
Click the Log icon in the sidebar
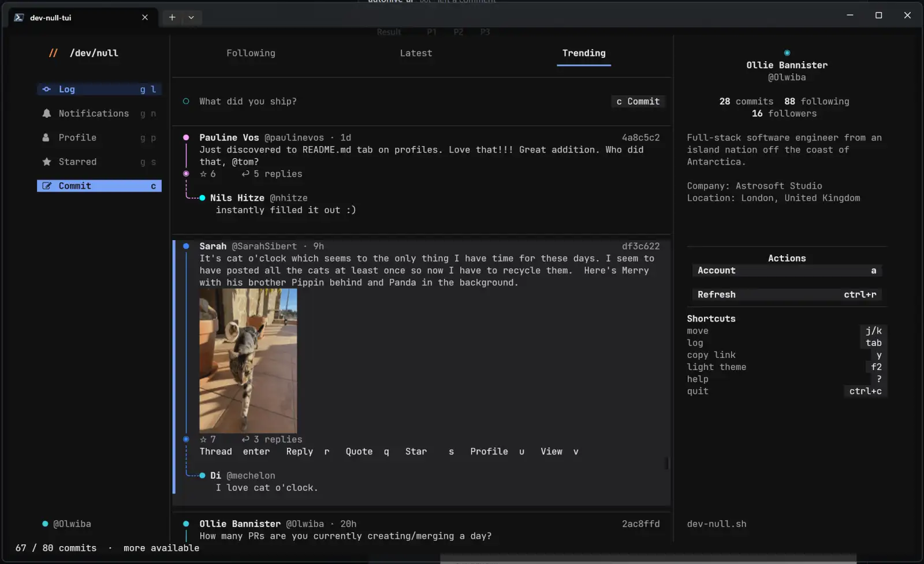(47, 89)
